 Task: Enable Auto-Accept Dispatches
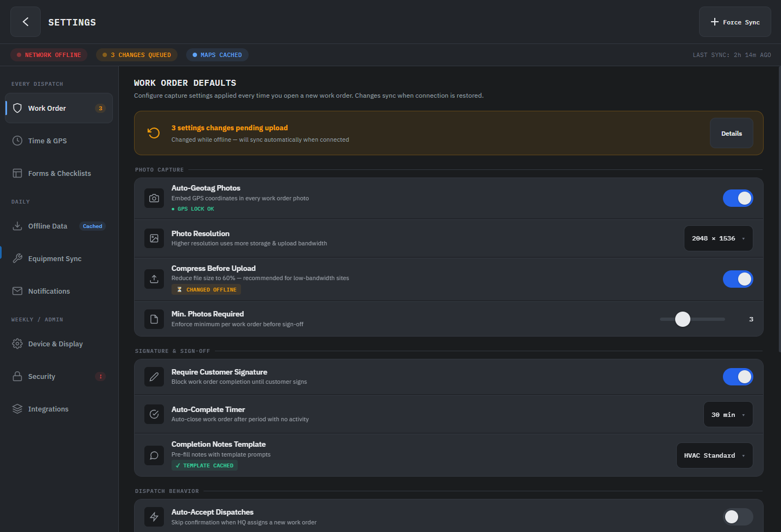click(x=738, y=517)
